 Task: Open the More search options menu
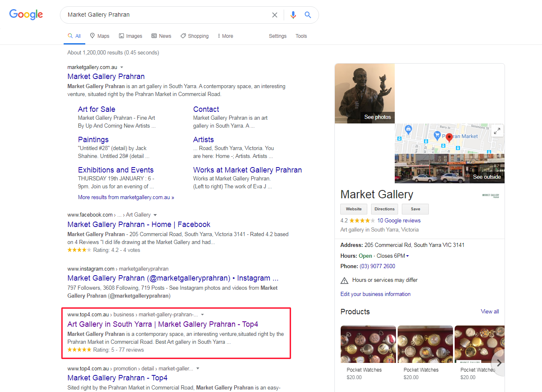225,36
